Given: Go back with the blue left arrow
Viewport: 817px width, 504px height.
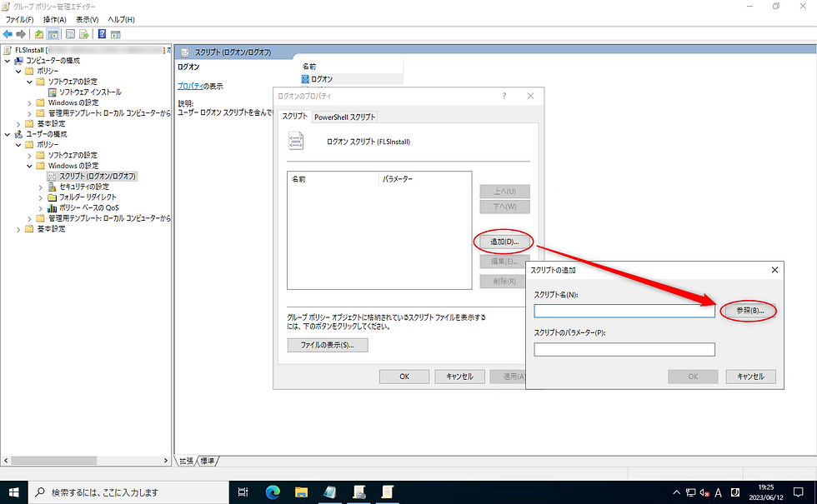Looking at the screenshot, I should point(8,34).
